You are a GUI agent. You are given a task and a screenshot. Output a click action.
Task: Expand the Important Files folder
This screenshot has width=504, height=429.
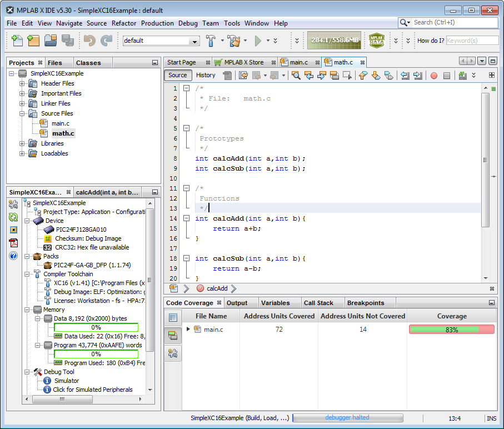pos(22,94)
